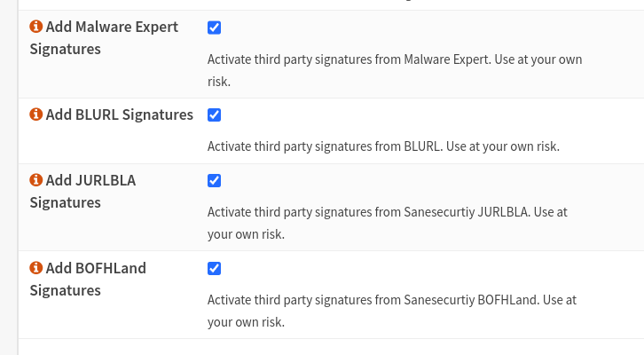This screenshot has width=644, height=355.
Task: Disable the BLURL Signatures checkbox
Action: pyautogui.click(x=214, y=115)
